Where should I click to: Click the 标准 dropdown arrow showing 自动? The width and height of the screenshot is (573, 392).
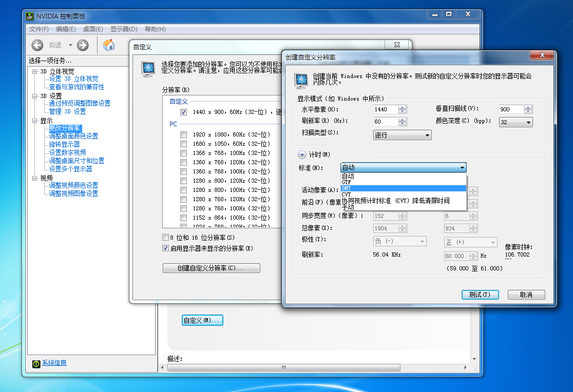(x=462, y=167)
